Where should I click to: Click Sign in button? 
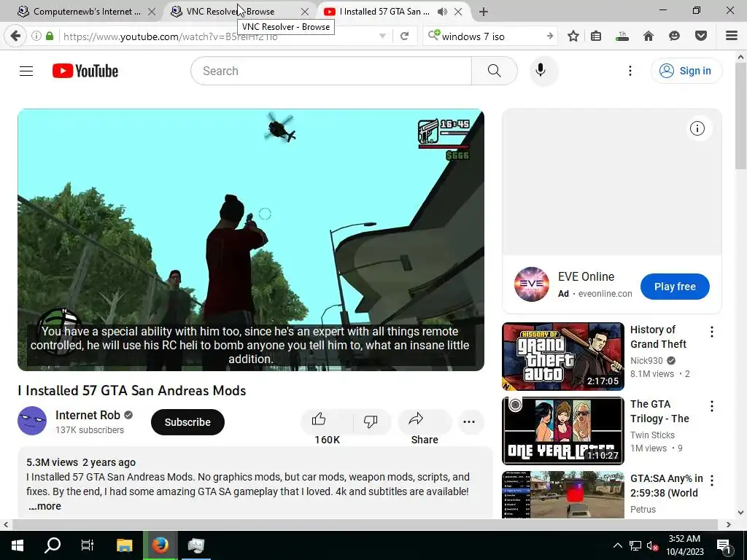(x=686, y=71)
